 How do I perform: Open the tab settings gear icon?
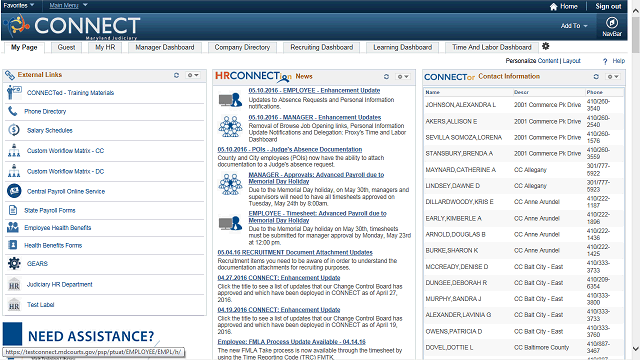tap(546, 46)
